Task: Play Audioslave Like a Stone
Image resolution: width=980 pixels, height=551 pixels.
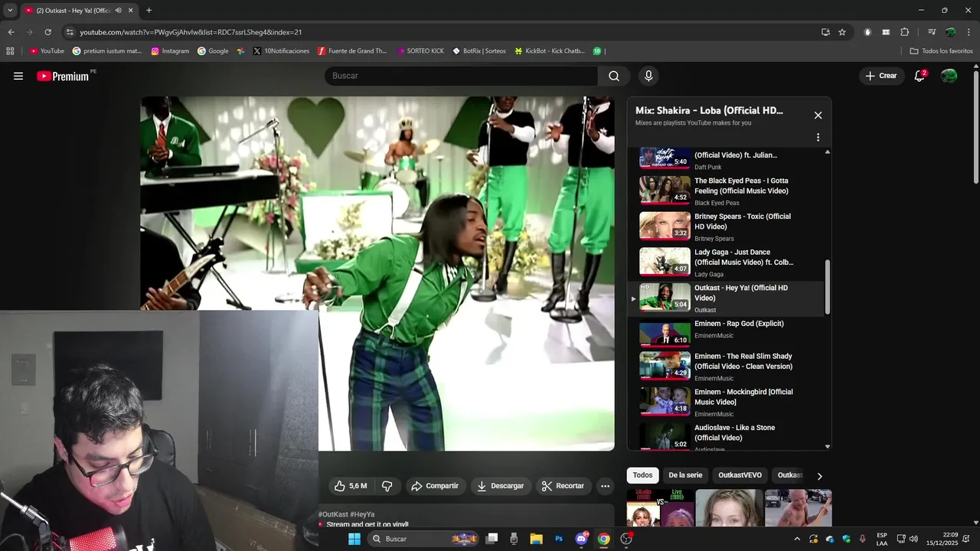Action: [726, 436]
